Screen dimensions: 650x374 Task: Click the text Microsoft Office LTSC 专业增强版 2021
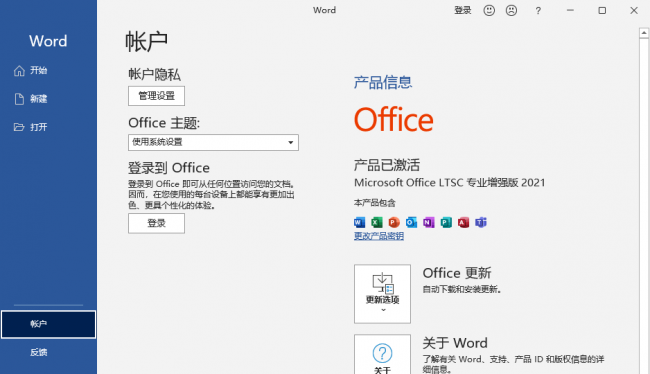click(450, 183)
